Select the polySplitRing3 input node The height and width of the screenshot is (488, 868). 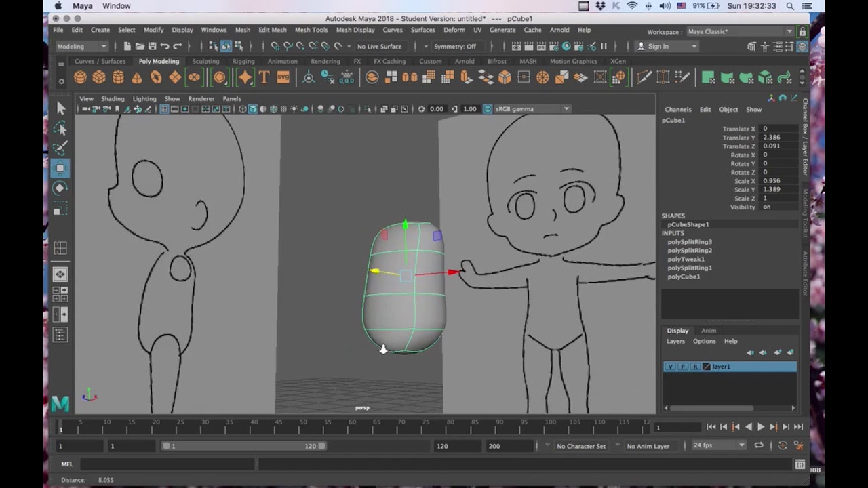[x=690, y=242]
